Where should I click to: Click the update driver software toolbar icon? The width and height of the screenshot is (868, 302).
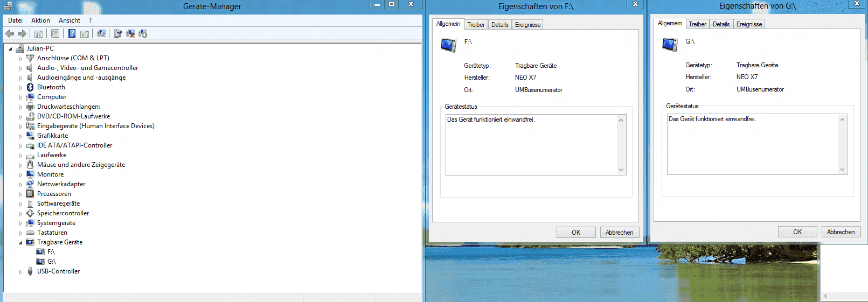click(118, 33)
